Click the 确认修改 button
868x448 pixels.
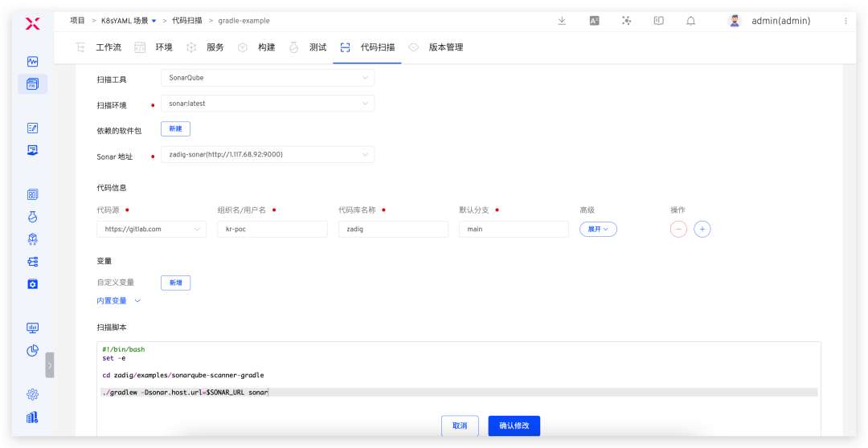coord(514,426)
